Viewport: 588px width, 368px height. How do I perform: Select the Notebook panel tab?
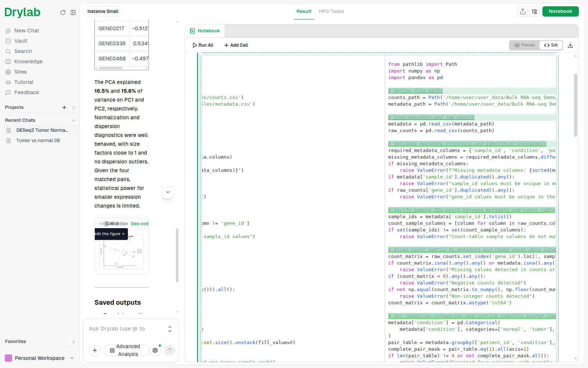pos(205,31)
